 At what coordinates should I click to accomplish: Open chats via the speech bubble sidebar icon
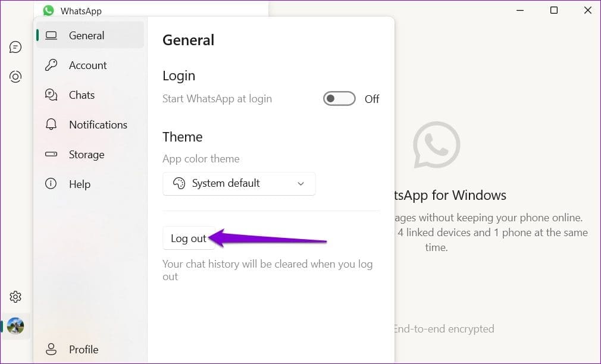click(15, 47)
